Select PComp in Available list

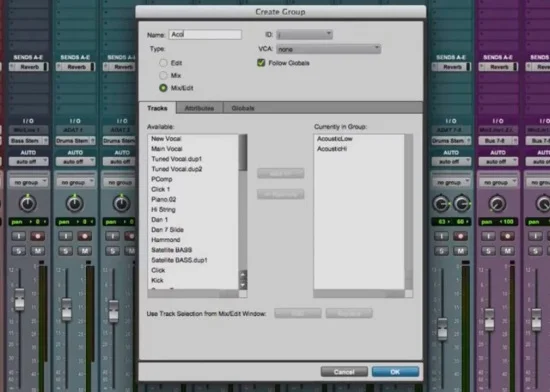click(x=162, y=179)
